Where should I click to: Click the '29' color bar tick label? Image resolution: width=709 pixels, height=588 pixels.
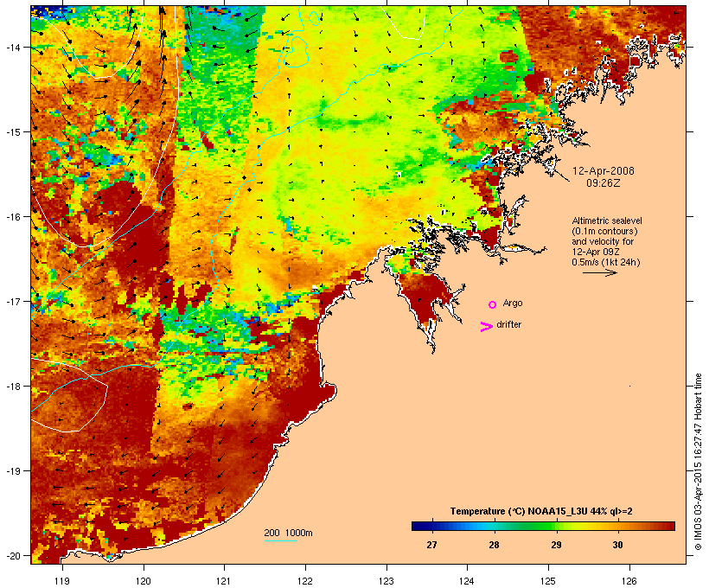point(556,545)
